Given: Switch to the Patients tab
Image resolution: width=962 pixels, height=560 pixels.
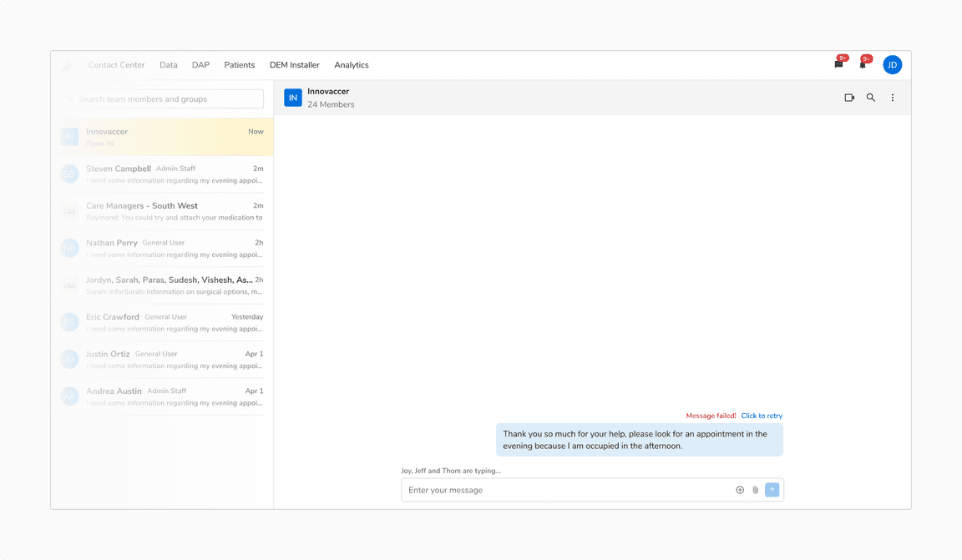Looking at the screenshot, I should 240,64.
